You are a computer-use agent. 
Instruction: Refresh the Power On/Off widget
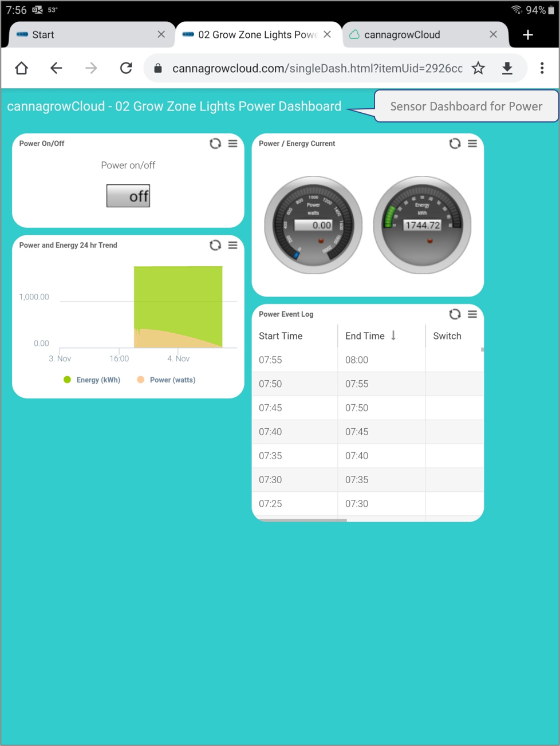coord(215,144)
